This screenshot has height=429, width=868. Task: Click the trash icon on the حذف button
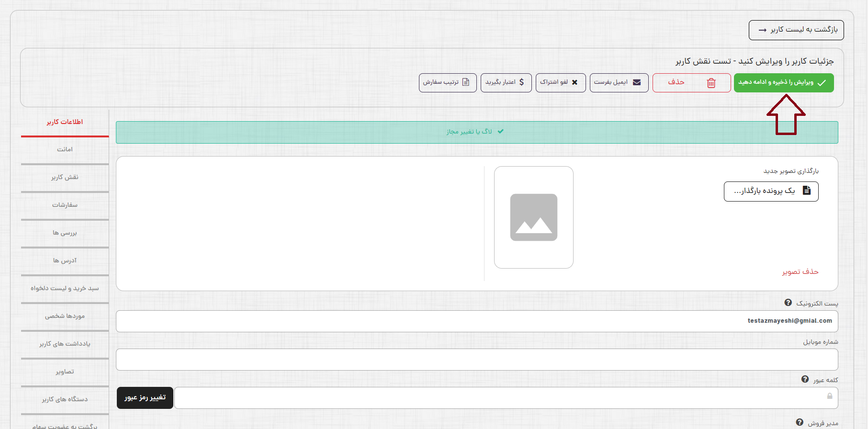point(711,83)
